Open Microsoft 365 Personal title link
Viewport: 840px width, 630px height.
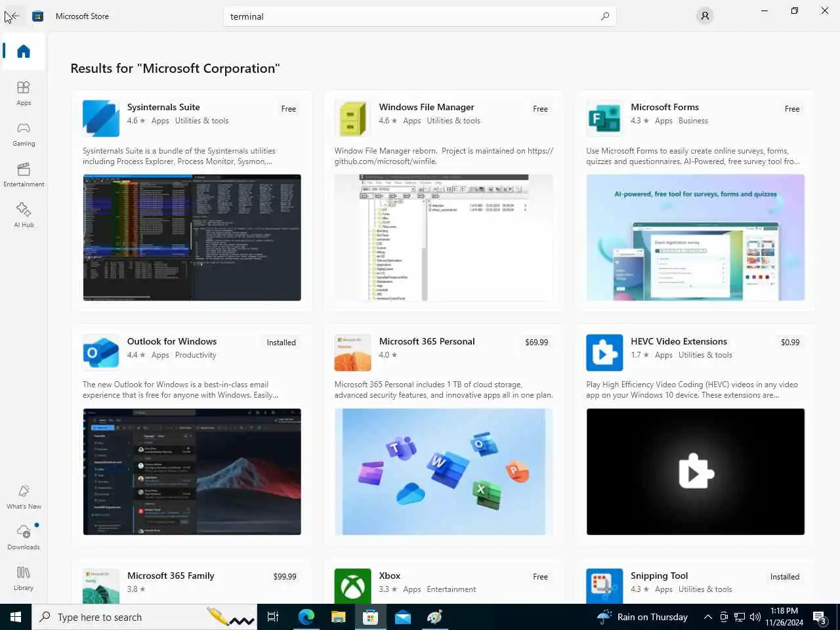tap(427, 341)
